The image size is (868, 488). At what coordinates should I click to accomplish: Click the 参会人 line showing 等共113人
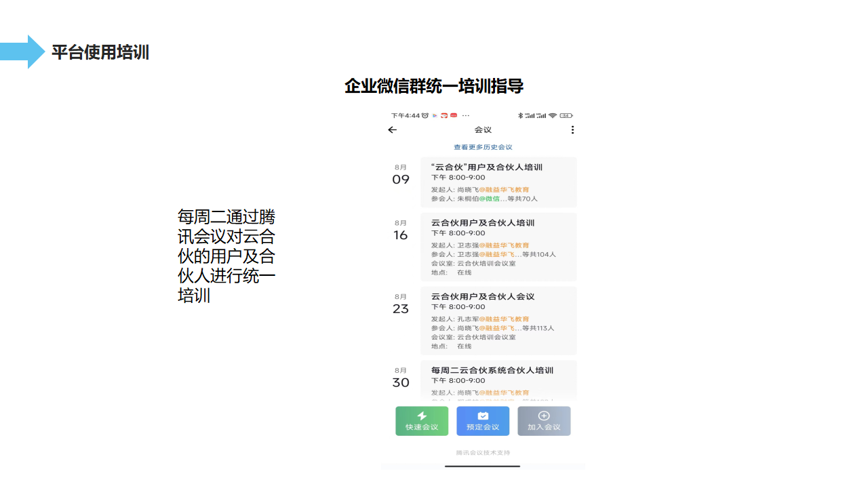coord(493,328)
